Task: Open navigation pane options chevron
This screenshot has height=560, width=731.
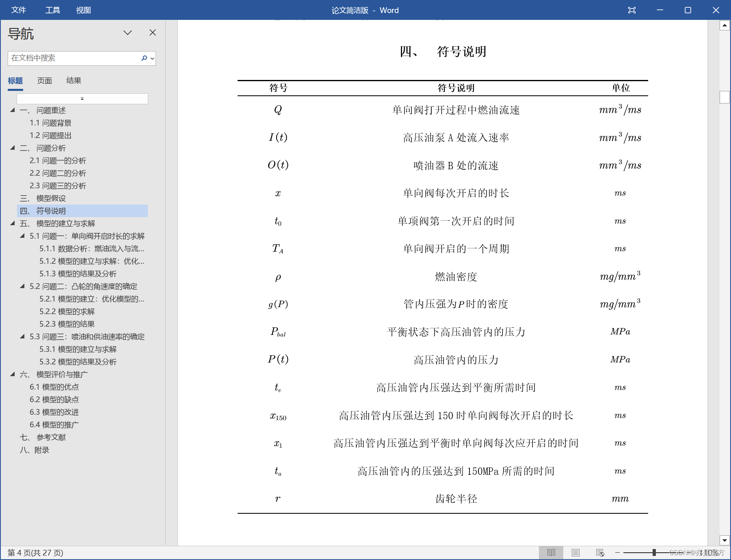Action: [128, 32]
